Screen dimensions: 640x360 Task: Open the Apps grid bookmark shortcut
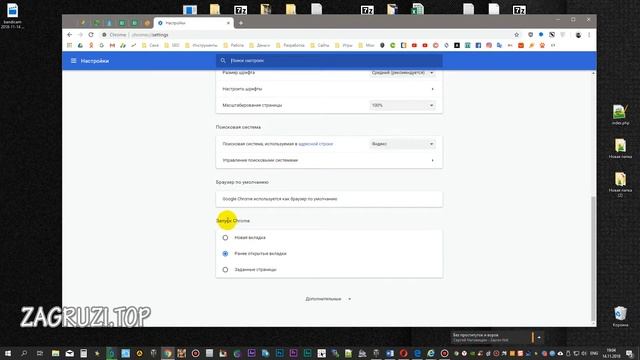click(69, 45)
